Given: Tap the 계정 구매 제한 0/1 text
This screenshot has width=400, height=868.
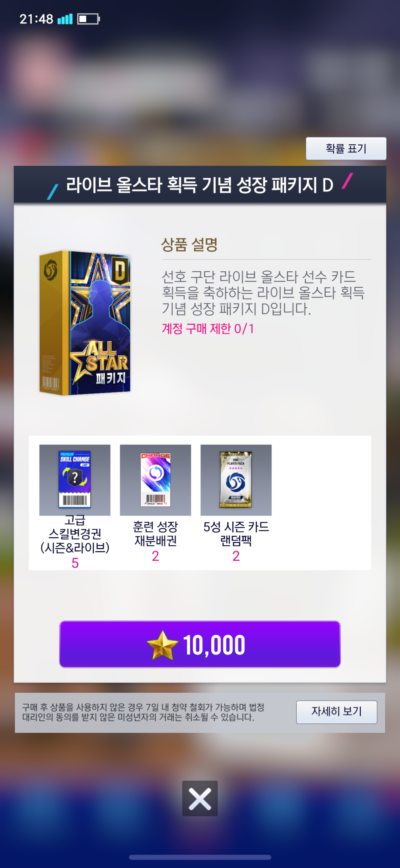Looking at the screenshot, I should pyautogui.click(x=208, y=329).
